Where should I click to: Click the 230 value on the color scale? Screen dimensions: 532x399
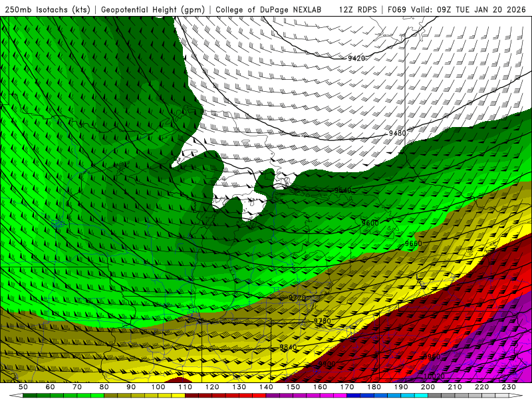509,387
